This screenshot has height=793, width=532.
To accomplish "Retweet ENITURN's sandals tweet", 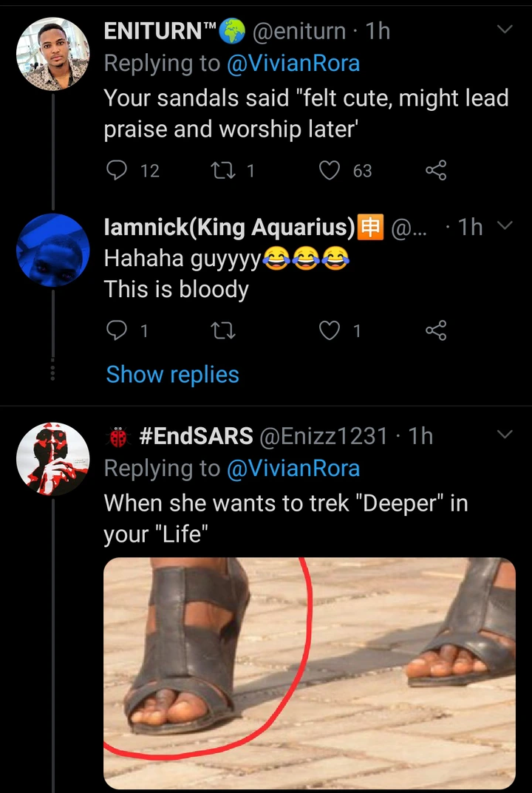I will (220, 171).
